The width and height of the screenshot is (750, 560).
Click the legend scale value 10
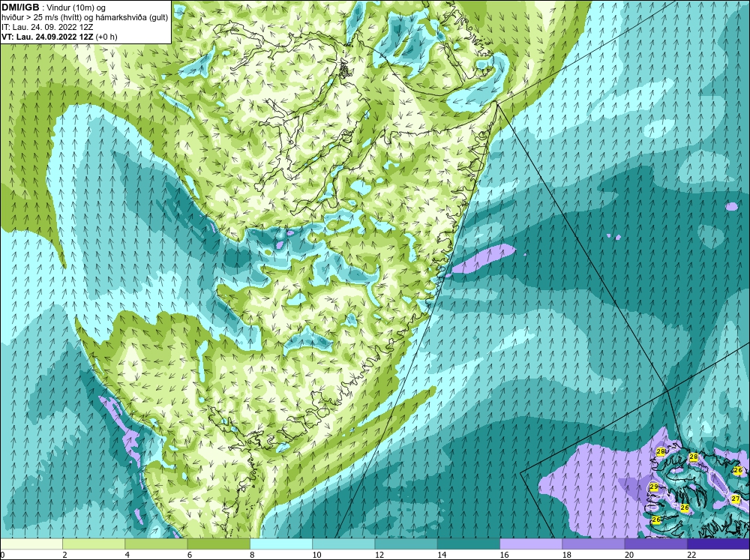316,555
